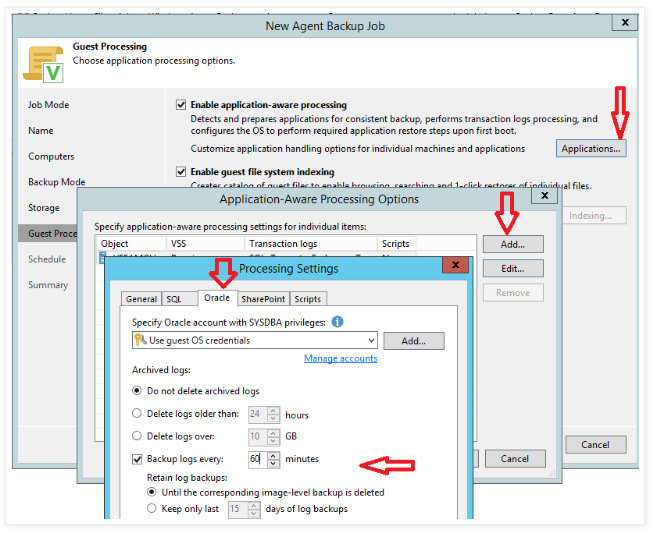Select Keep only last days option
This screenshot has height=533, width=652.
[x=152, y=509]
